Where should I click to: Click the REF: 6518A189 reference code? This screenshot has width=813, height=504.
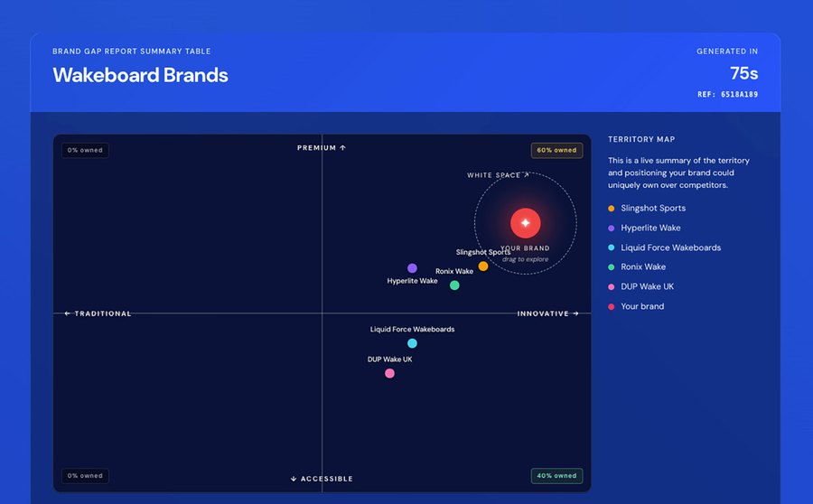point(727,94)
